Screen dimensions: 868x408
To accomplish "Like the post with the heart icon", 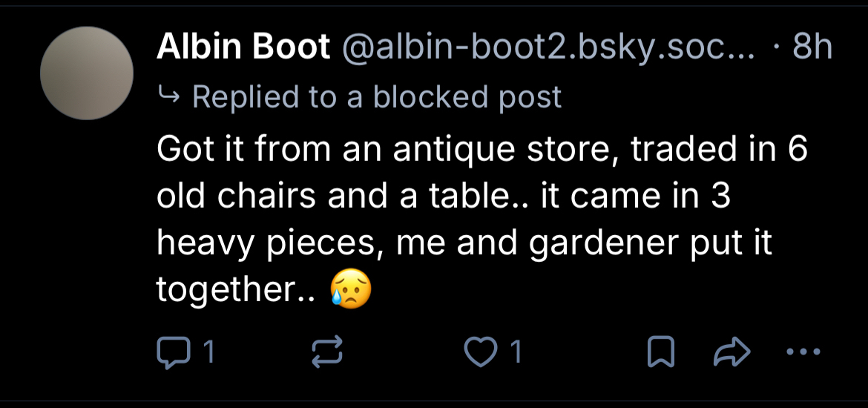I will [480, 352].
